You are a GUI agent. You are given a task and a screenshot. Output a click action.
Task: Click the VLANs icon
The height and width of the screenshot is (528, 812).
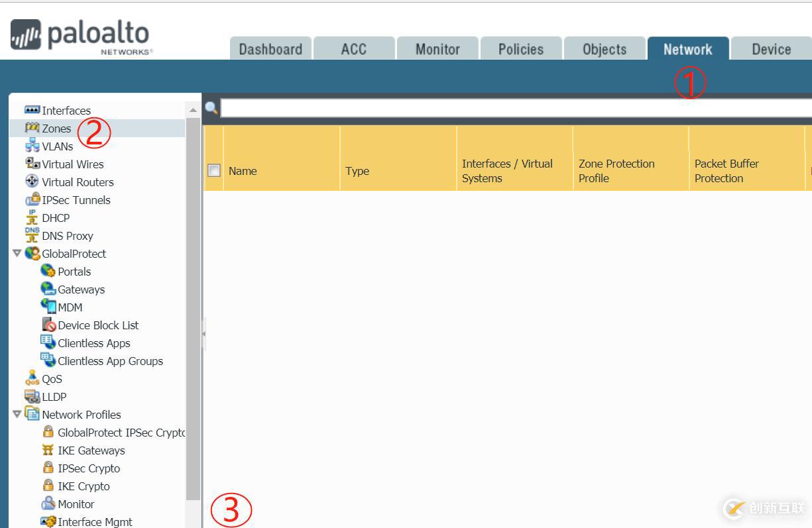click(32, 146)
